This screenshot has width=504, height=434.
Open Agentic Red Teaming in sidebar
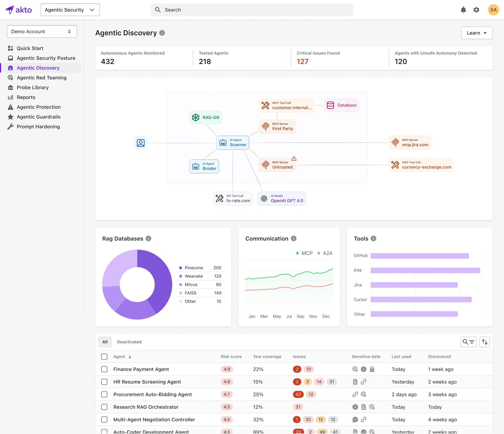coord(42,78)
